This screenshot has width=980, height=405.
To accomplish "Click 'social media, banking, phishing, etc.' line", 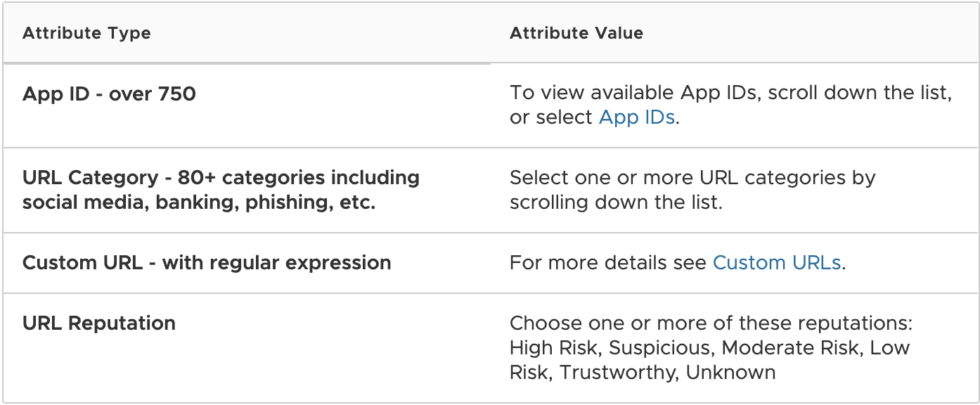I will 199,202.
